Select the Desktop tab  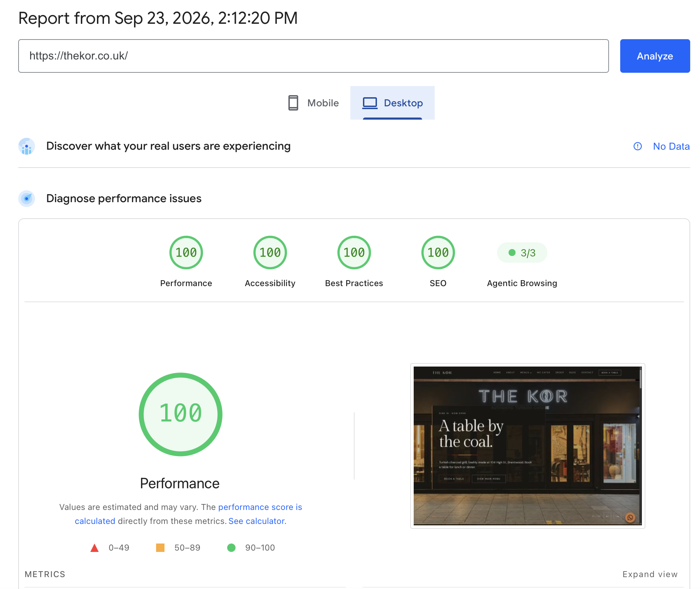392,103
